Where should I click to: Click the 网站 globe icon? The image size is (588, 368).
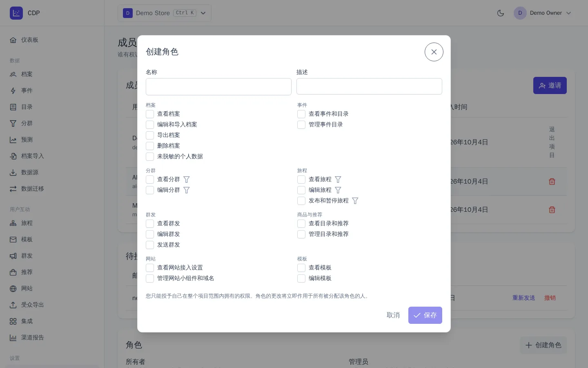tap(13, 289)
